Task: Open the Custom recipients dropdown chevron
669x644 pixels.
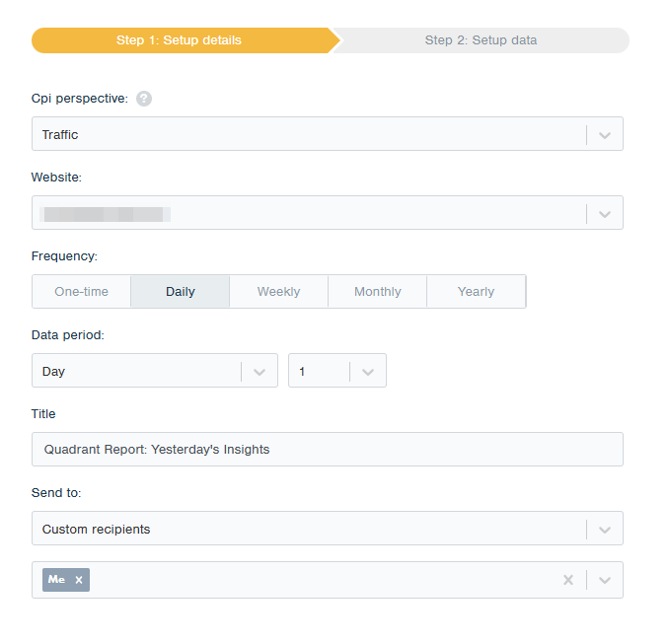Action: click(x=605, y=530)
